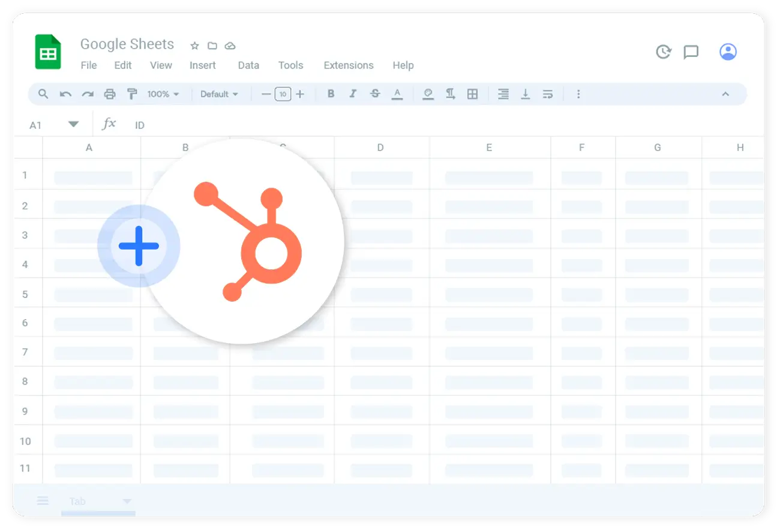Click the blue plus circle button
780x532 pixels.
point(139,246)
